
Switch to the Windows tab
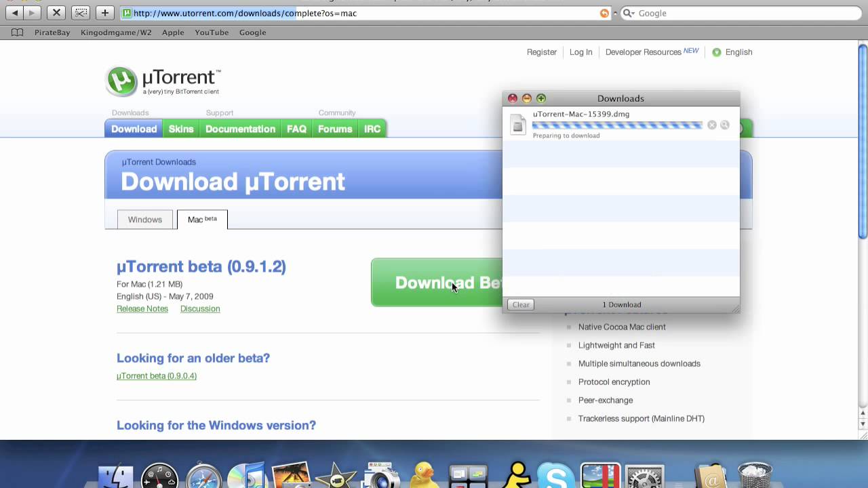145,220
